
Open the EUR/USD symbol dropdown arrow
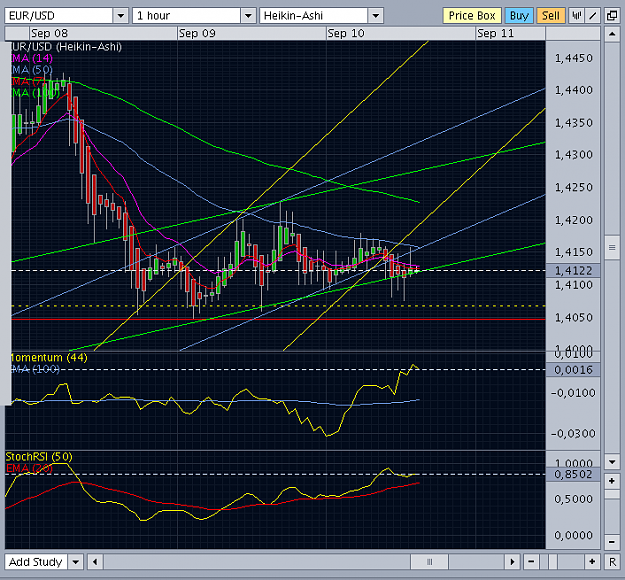coord(120,16)
